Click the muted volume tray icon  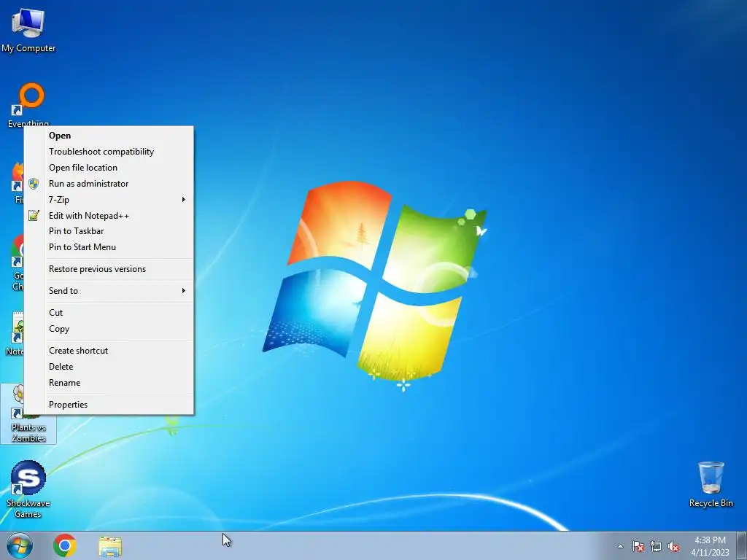coord(673,546)
